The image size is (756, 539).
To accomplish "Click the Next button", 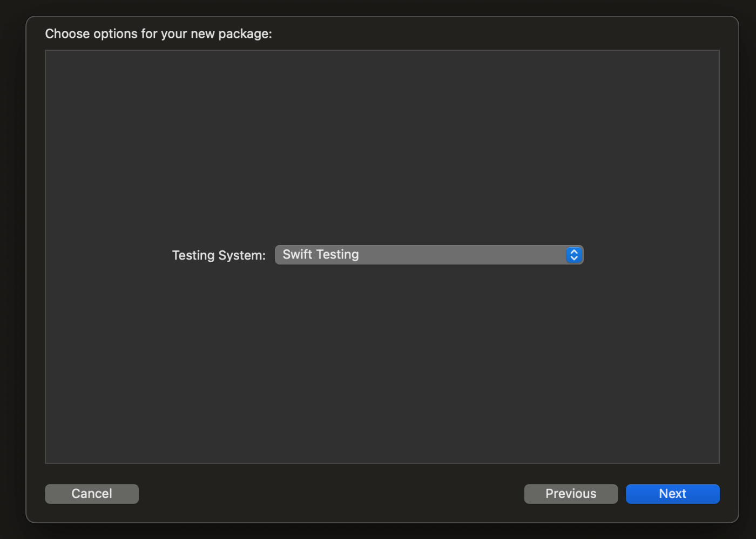I will tap(672, 494).
